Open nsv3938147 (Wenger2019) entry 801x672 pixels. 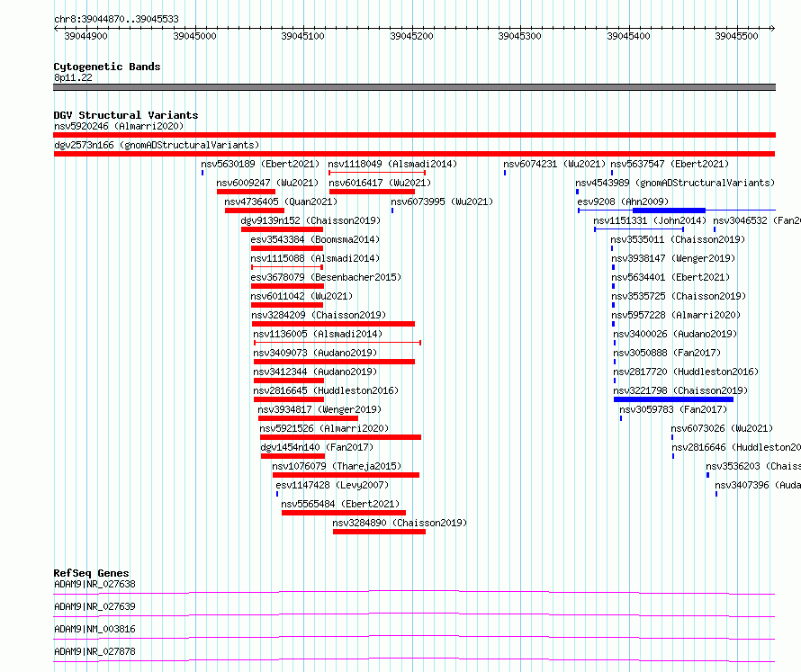[673, 258]
